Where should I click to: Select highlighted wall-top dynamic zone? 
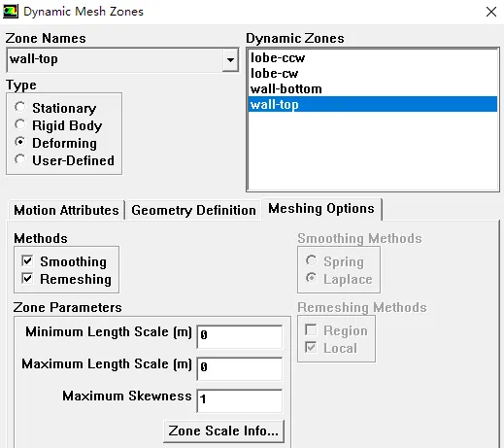pyautogui.click(x=373, y=104)
